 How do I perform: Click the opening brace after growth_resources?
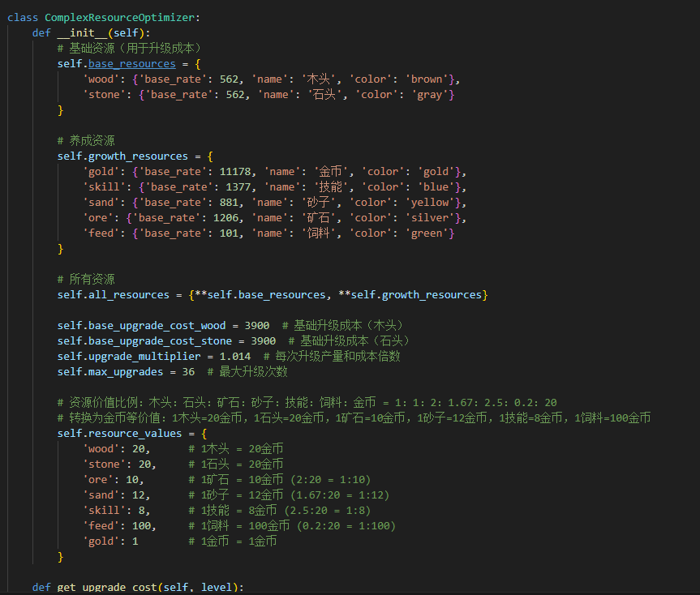click(210, 156)
